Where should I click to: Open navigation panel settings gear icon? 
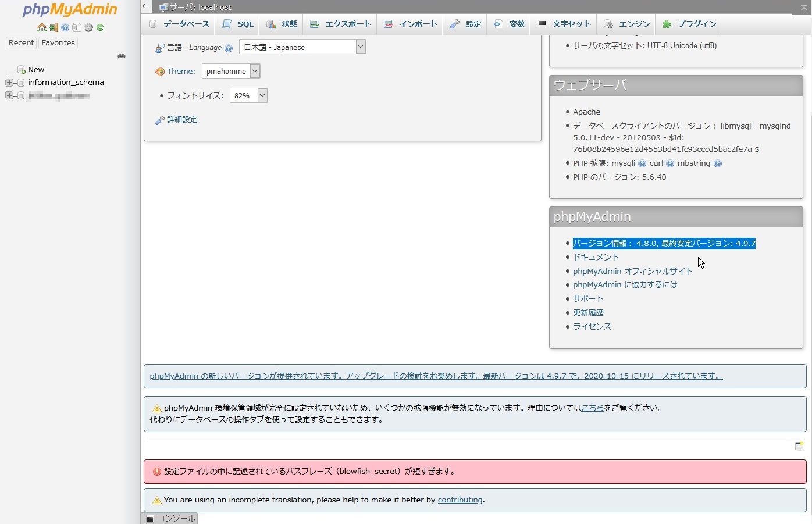coord(88,27)
